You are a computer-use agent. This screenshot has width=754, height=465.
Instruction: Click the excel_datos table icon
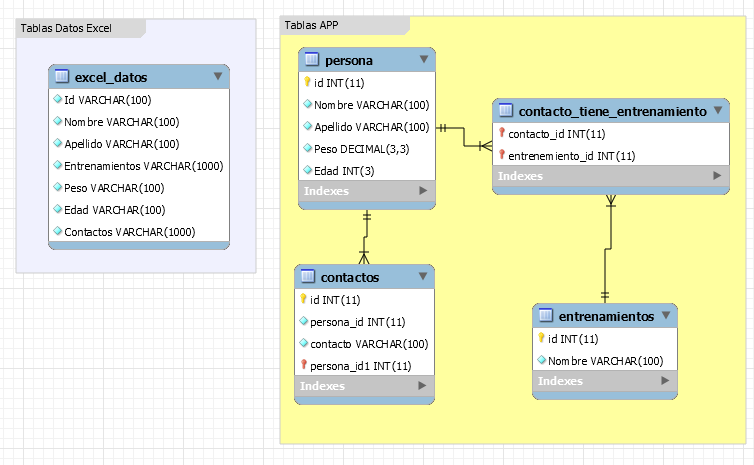pyautogui.click(x=62, y=76)
